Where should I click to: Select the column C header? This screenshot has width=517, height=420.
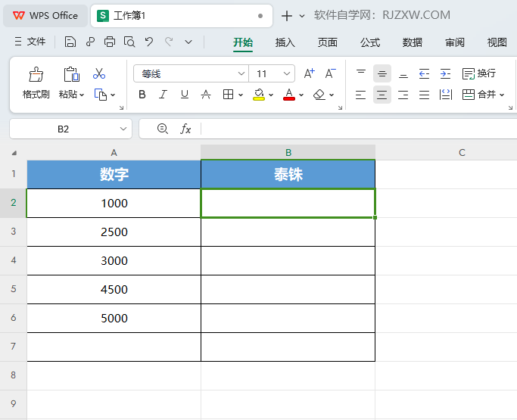click(462, 152)
